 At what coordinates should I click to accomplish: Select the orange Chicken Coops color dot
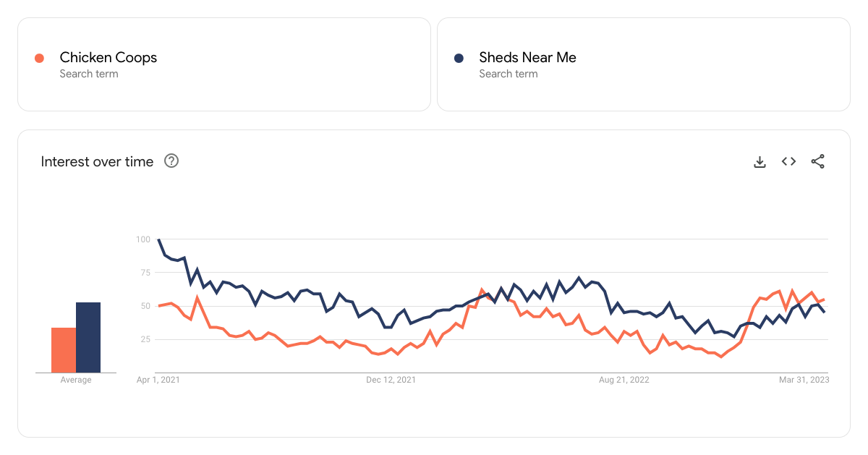coord(39,58)
